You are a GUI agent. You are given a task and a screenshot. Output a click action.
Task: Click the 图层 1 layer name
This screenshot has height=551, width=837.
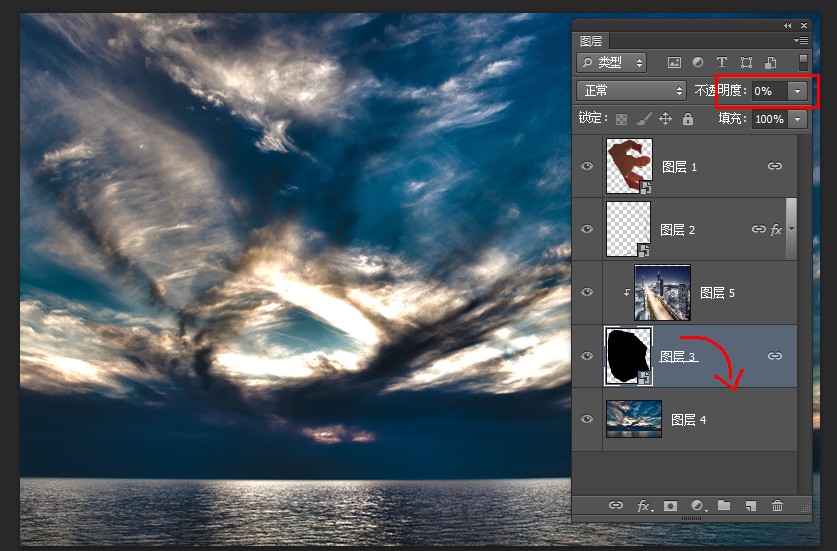point(680,167)
